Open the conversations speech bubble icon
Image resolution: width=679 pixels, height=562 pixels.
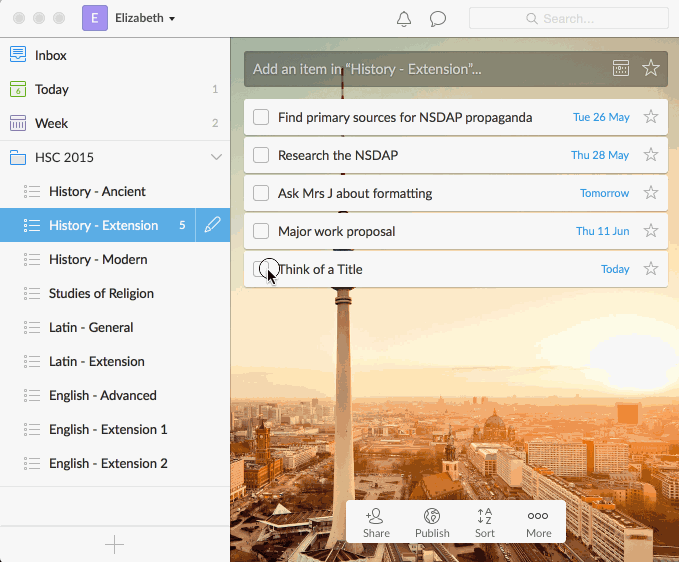pyautogui.click(x=437, y=19)
